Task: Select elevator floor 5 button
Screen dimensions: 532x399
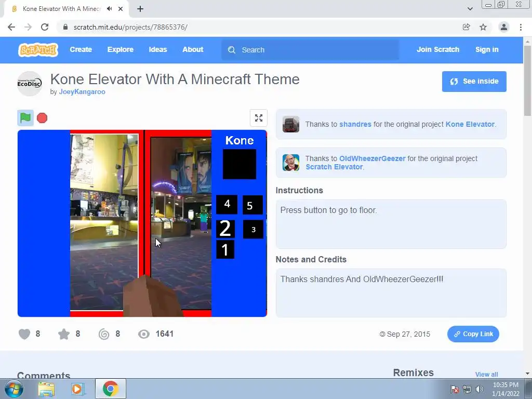Action: click(x=252, y=205)
